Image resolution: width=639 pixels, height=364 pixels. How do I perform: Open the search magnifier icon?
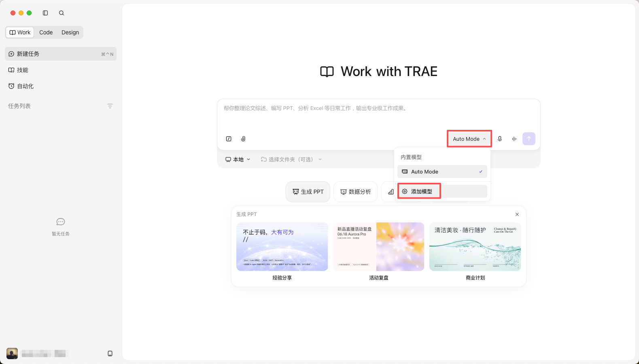62,13
